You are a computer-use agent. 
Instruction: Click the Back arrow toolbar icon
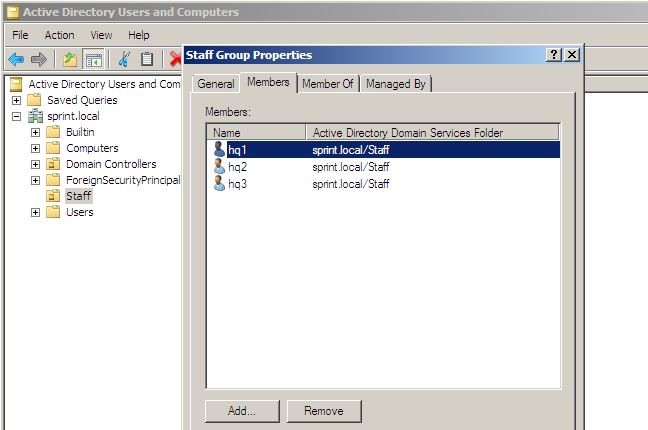(x=17, y=60)
